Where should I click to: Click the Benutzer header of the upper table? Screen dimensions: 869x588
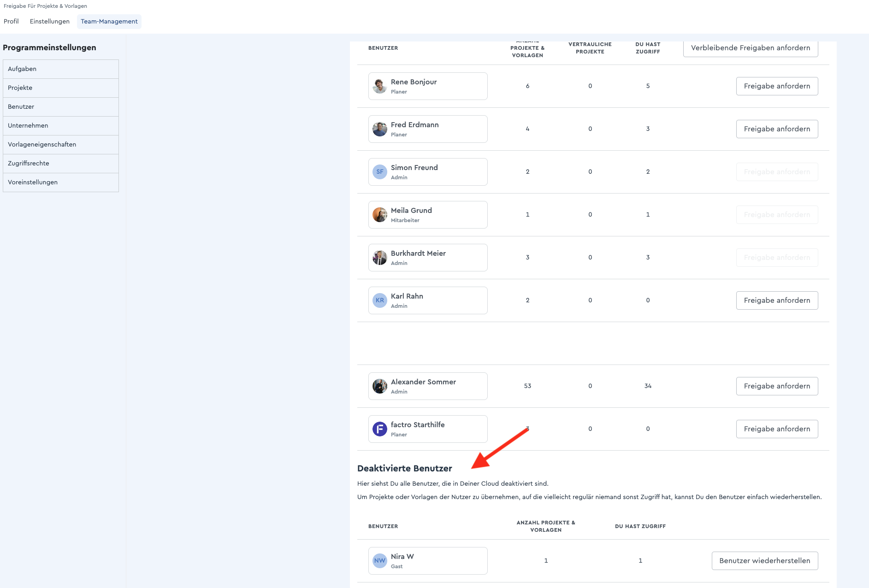tap(383, 48)
